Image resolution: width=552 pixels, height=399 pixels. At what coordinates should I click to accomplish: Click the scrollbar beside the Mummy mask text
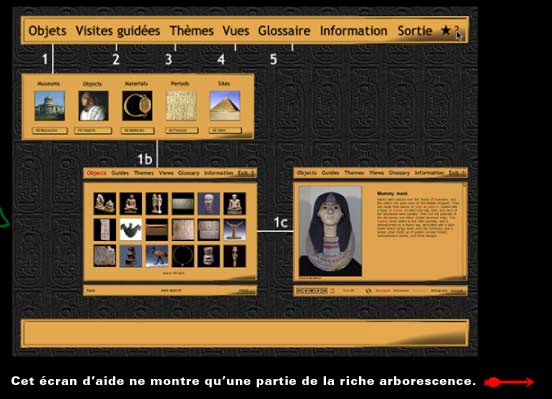coord(465,231)
